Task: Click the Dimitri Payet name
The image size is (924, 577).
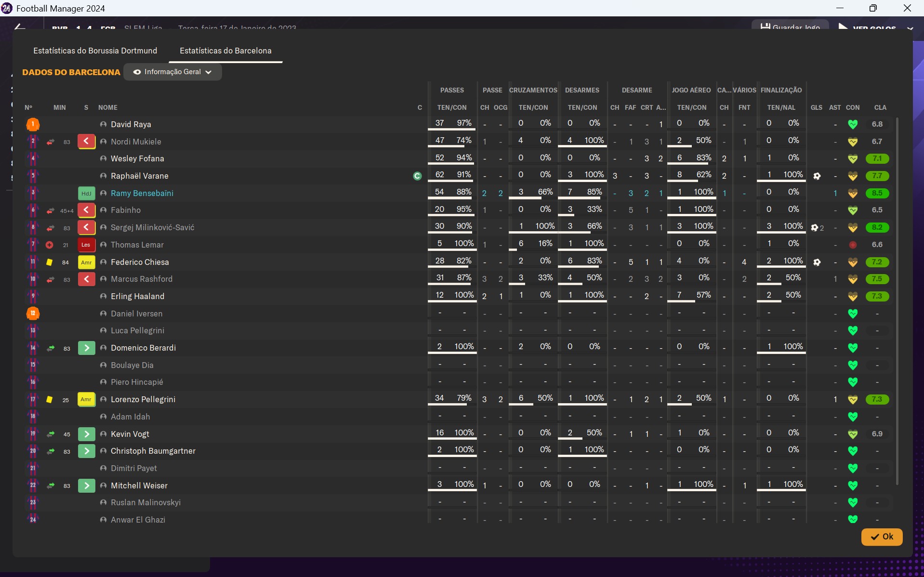Action: pos(134,468)
